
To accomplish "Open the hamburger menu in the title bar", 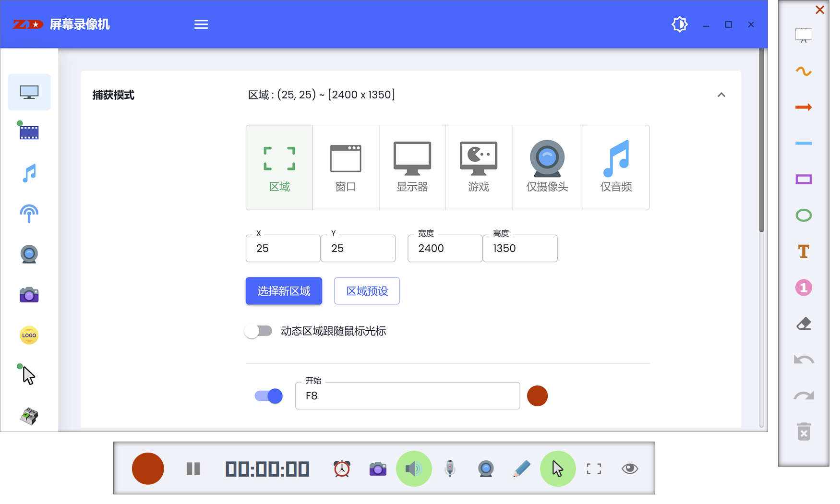I will (x=201, y=24).
